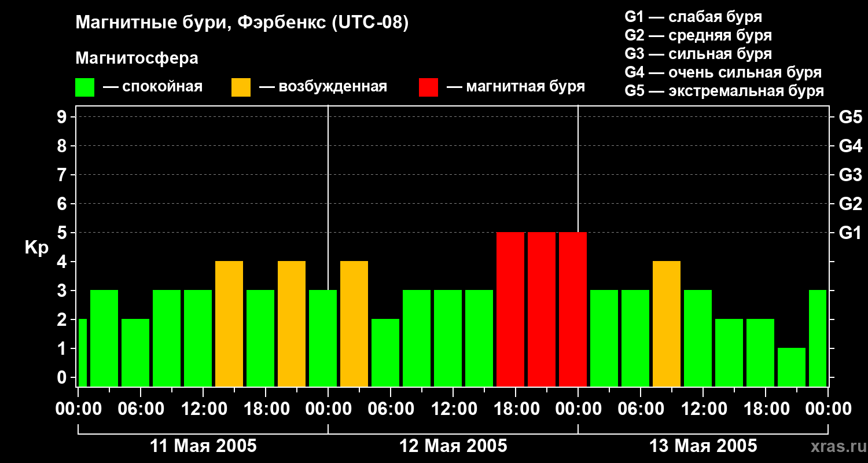Screen dimensions: 868x463
Task: Click the '— возбужденная' legend label
Action: 323,87
